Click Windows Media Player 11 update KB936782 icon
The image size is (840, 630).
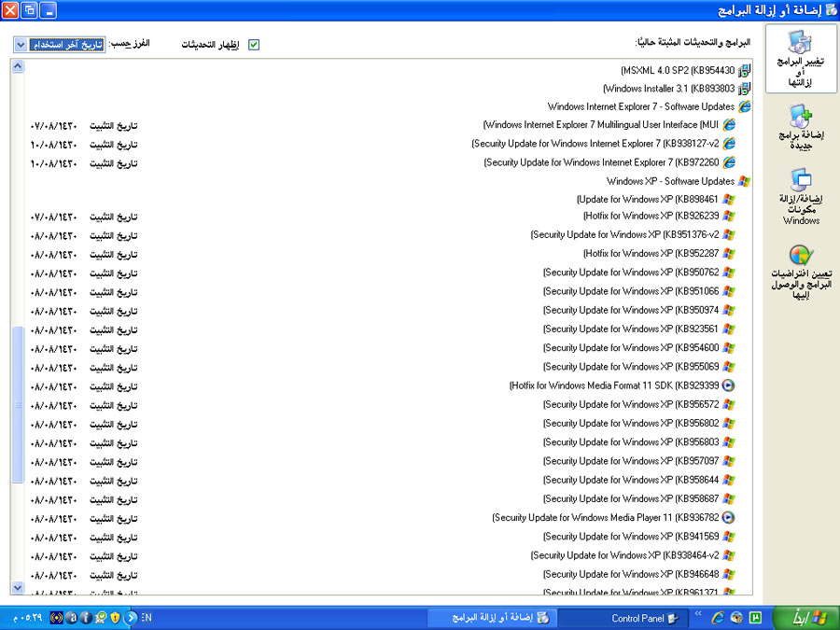pyautogui.click(x=729, y=517)
